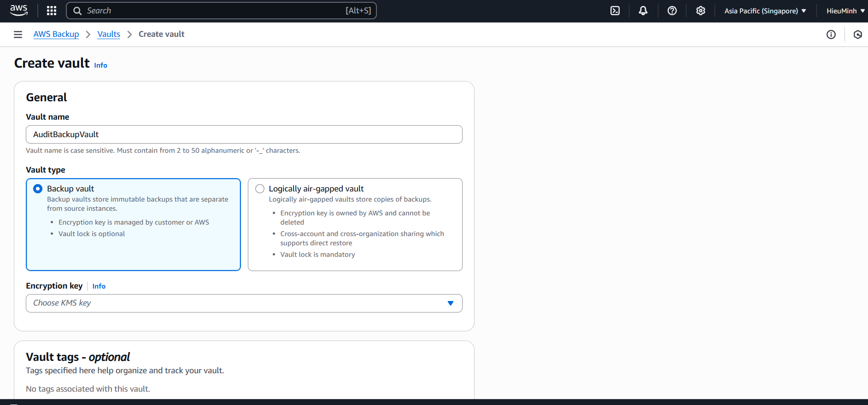Click the Vault tags - optional heading
Screen dimensions: 868x405
point(78,357)
